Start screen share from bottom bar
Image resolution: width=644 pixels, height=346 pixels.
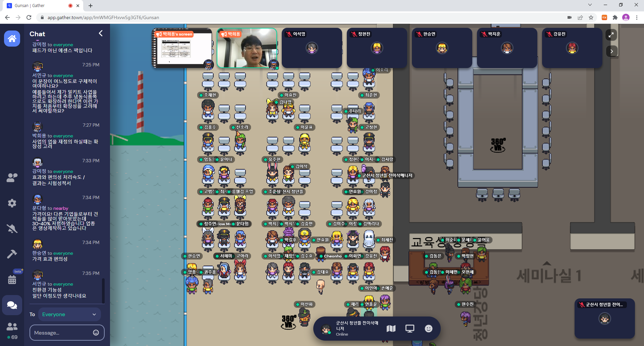[x=410, y=329]
